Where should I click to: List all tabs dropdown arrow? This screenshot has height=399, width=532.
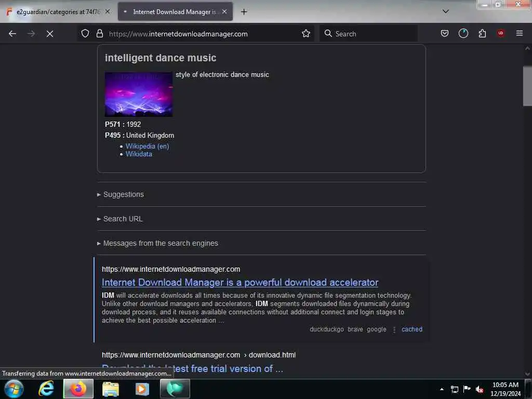tap(446, 11)
